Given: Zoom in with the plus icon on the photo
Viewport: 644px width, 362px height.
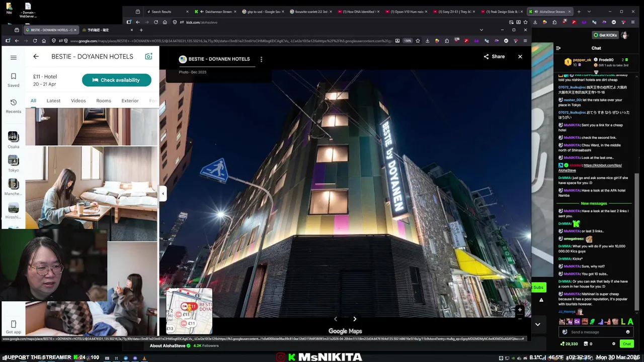Looking at the screenshot, I should pos(520,310).
